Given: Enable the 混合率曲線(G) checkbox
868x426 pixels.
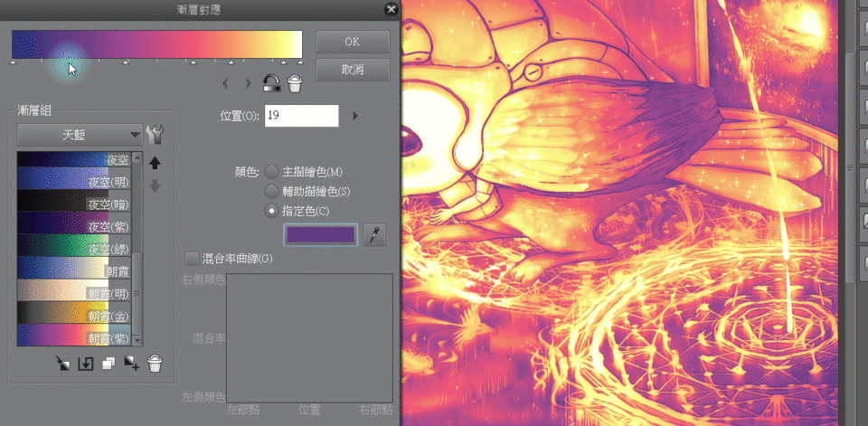Looking at the screenshot, I should (x=192, y=258).
